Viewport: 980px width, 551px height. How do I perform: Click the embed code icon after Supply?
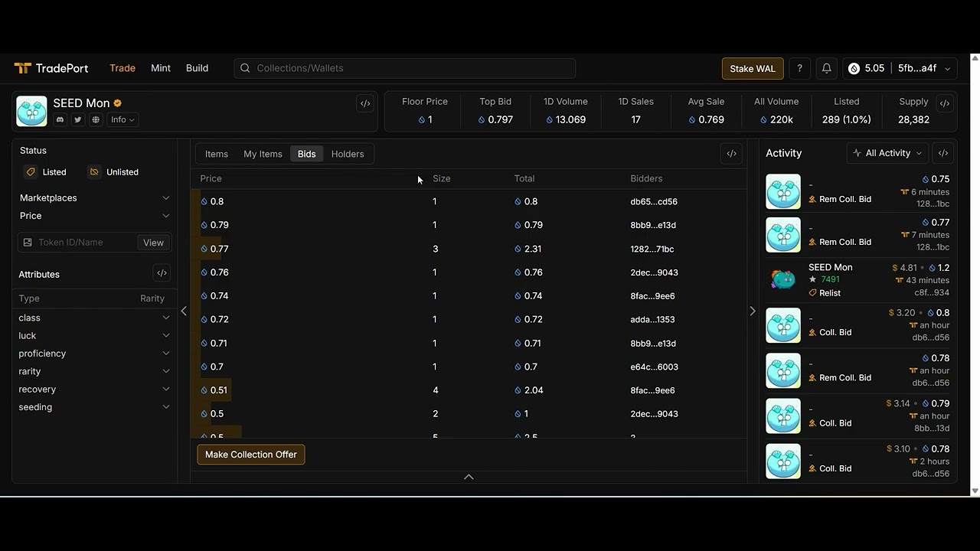945,103
